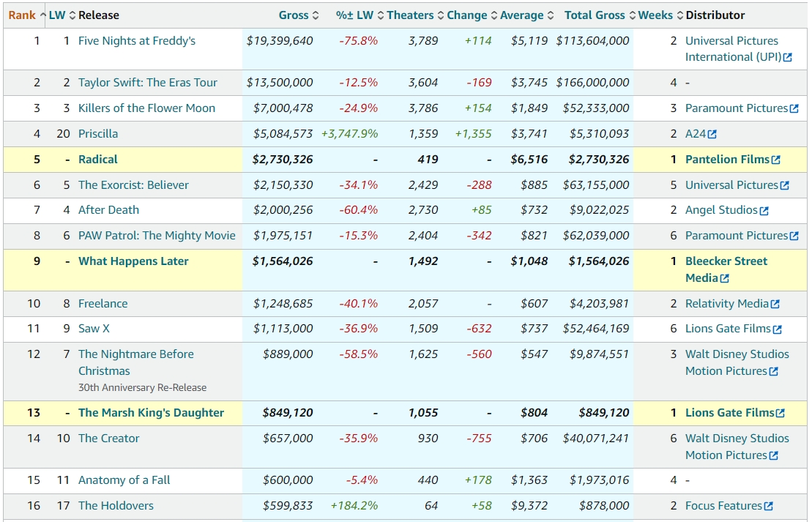The height and width of the screenshot is (522, 812).
Task: Open the Saw X release link
Action: tap(94, 329)
